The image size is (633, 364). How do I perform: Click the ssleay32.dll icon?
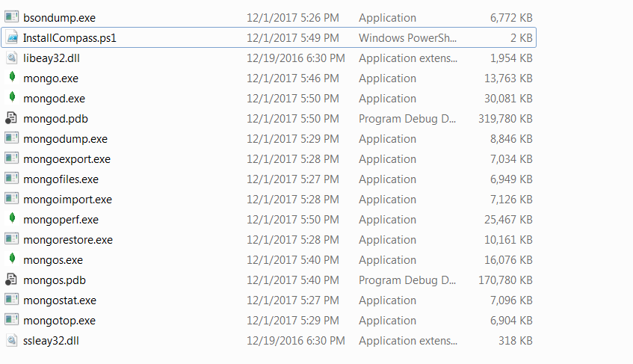pos(11,340)
